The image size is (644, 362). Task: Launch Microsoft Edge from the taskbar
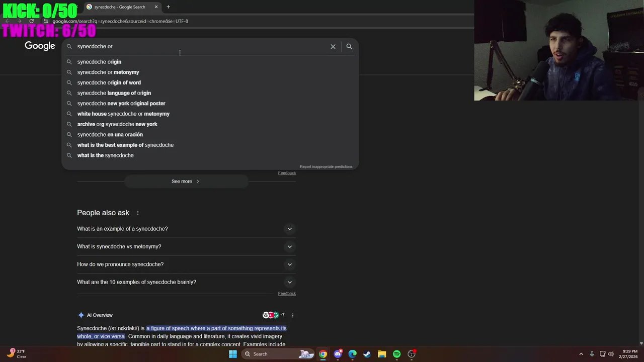coord(352,354)
